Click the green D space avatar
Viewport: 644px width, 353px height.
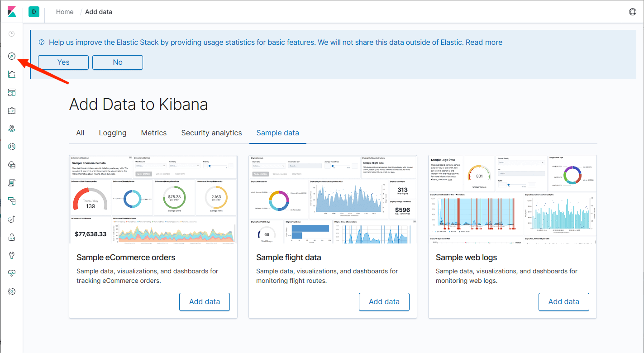[34, 12]
